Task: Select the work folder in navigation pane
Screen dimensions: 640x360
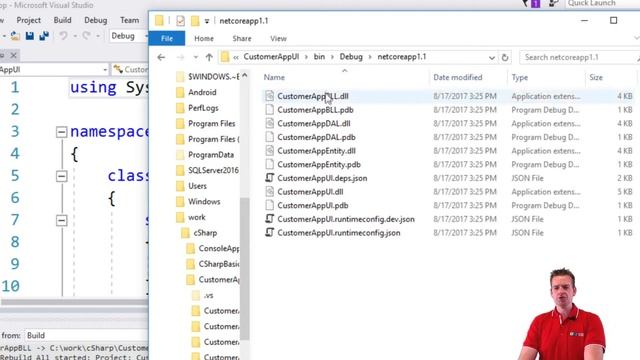Action: (x=196, y=217)
